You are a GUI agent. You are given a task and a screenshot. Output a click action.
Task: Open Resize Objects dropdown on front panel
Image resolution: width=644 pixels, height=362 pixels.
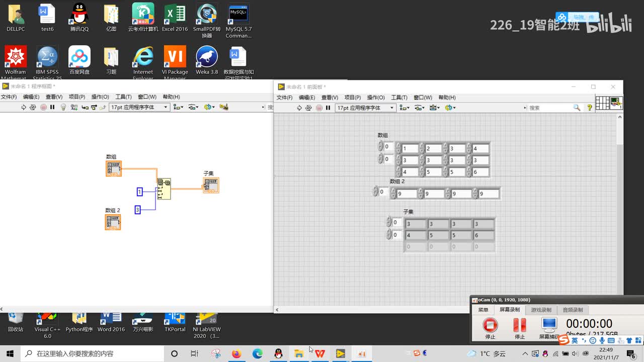(435, 108)
